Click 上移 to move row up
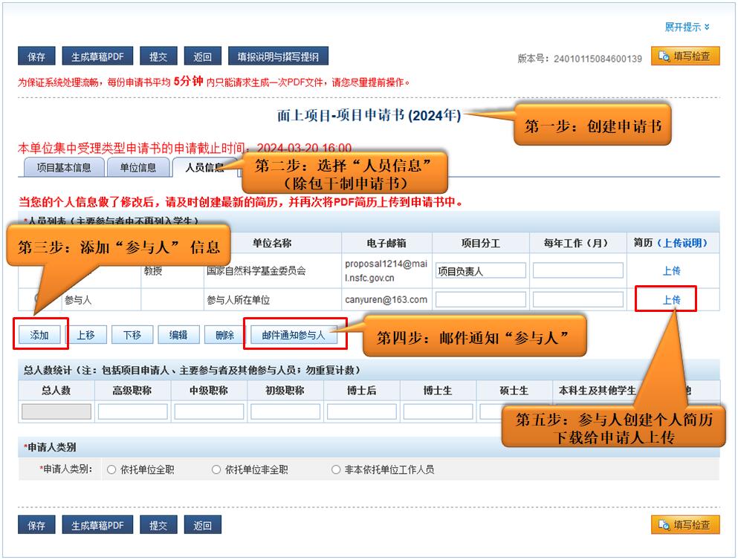Viewport: 738px width, 560px height. click(x=85, y=336)
